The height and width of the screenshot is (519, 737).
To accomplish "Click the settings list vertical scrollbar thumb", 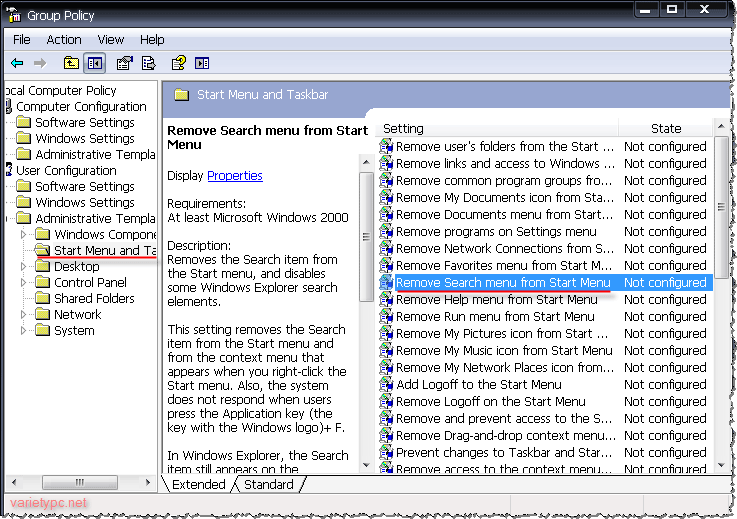I will (x=721, y=206).
